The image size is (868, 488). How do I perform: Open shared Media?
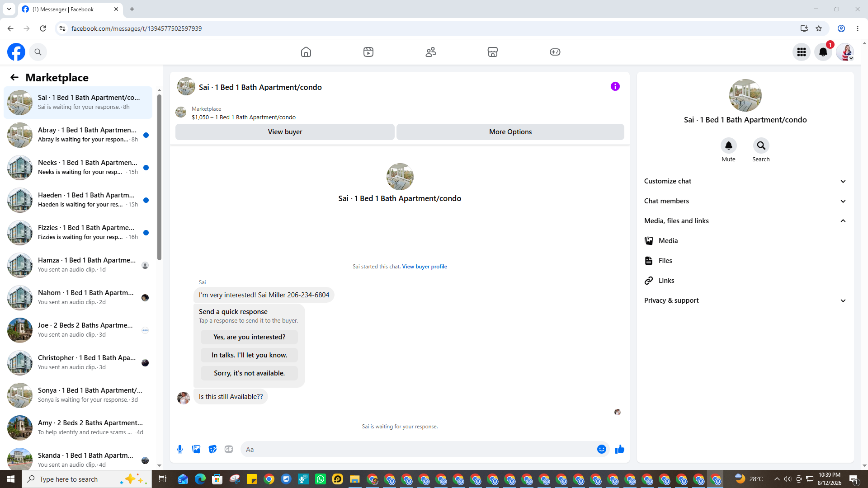[x=745, y=241]
